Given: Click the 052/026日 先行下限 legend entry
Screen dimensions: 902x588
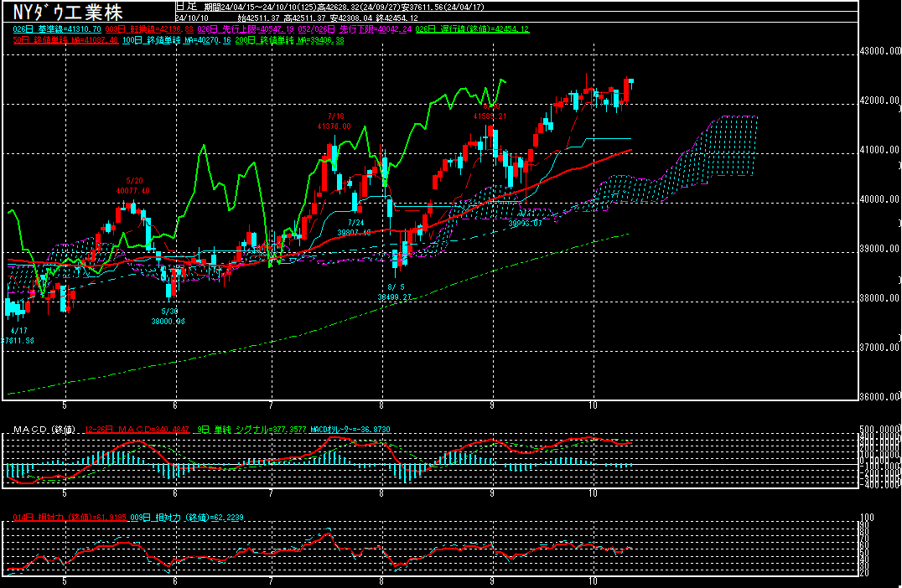Looking at the screenshot, I should coord(355,28).
